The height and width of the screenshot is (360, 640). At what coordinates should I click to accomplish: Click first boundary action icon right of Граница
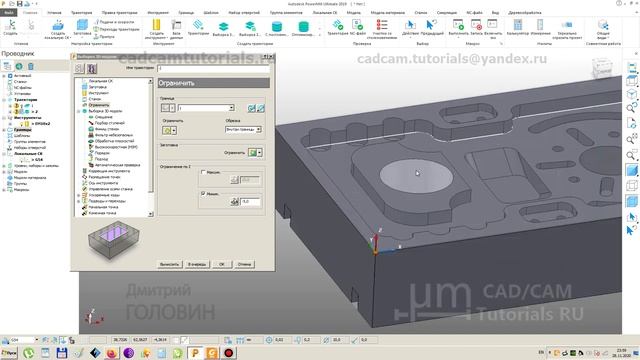pyautogui.click(x=251, y=108)
